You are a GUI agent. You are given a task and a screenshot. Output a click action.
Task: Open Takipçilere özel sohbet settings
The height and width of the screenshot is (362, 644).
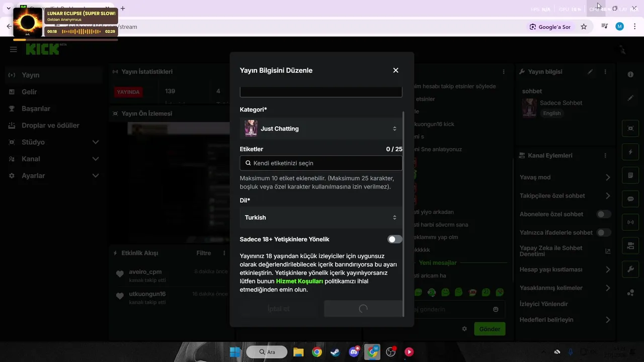[x=565, y=196]
